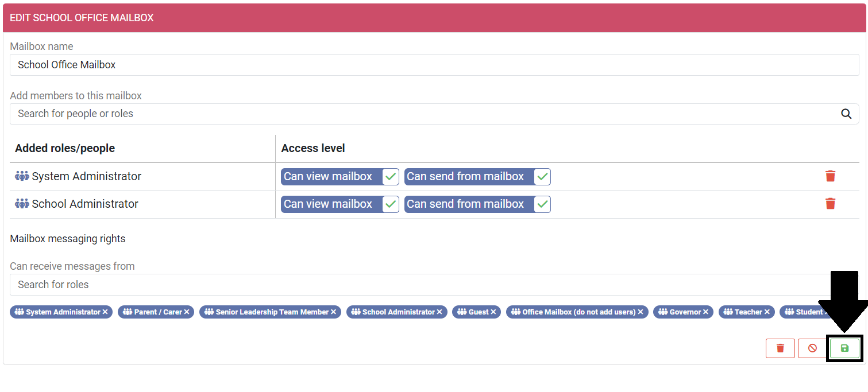
Task: Remove the System Administrator receive tag
Action: (x=105, y=312)
